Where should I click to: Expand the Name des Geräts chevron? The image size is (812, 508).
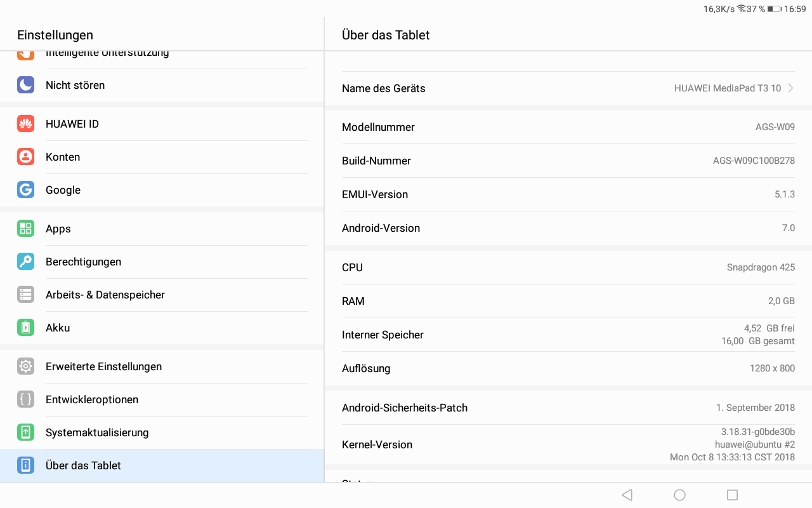click(790, 88)
